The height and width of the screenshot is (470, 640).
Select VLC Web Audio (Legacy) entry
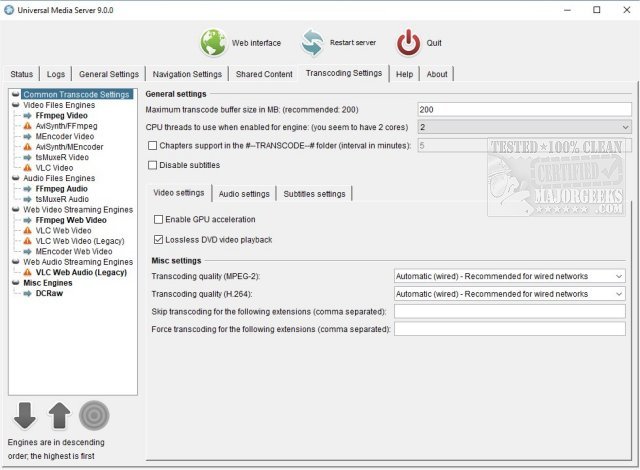[x=81, y=272]
